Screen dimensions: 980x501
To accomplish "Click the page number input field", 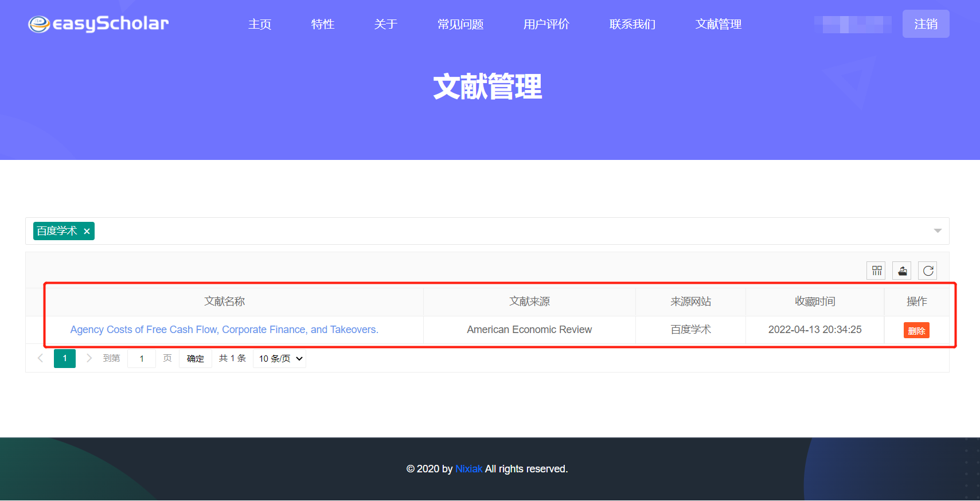I will 142,359.
